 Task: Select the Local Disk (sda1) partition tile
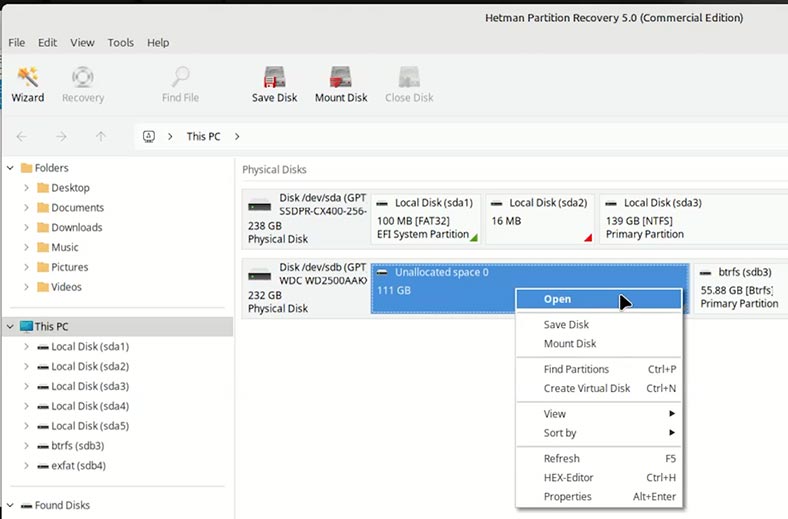coord(426,219)
